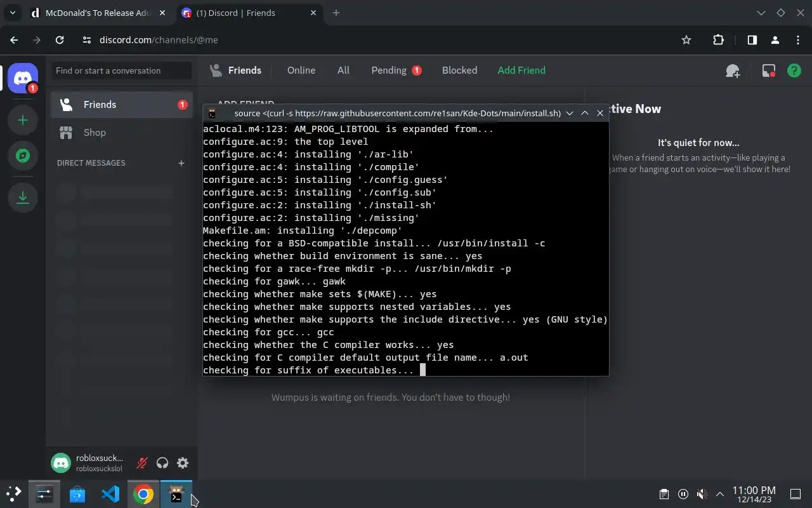The width and height of the screenshot is (812, 508).
Task: Open Chrome side panel icon
Action: pyautogui.click(x=752, y=40)
